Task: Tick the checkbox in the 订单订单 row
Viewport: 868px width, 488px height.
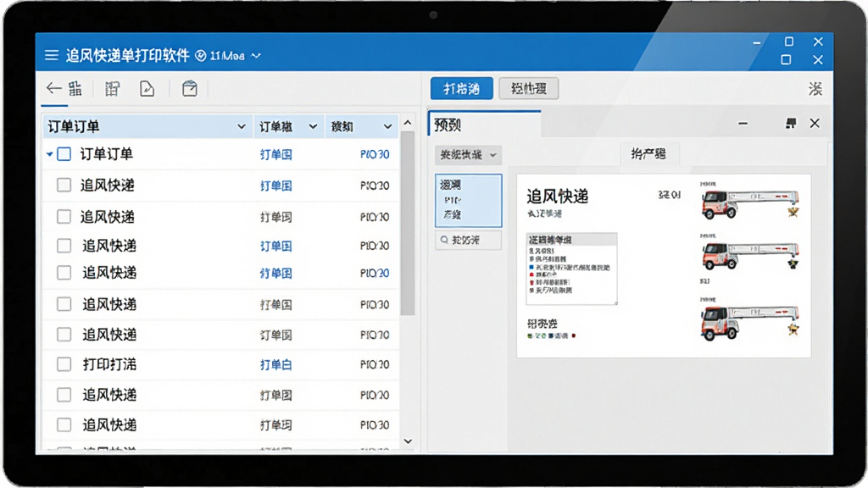Action: (x=64, y=154)
